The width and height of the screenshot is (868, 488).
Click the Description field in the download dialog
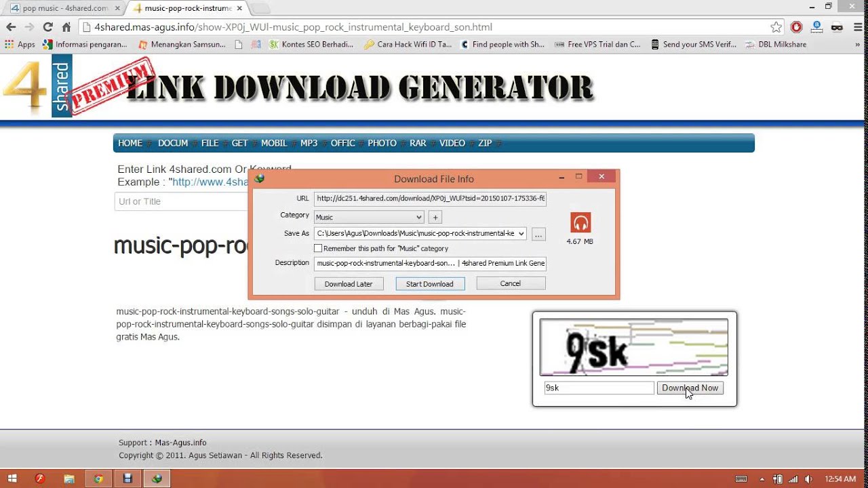(x=431, y=263)
